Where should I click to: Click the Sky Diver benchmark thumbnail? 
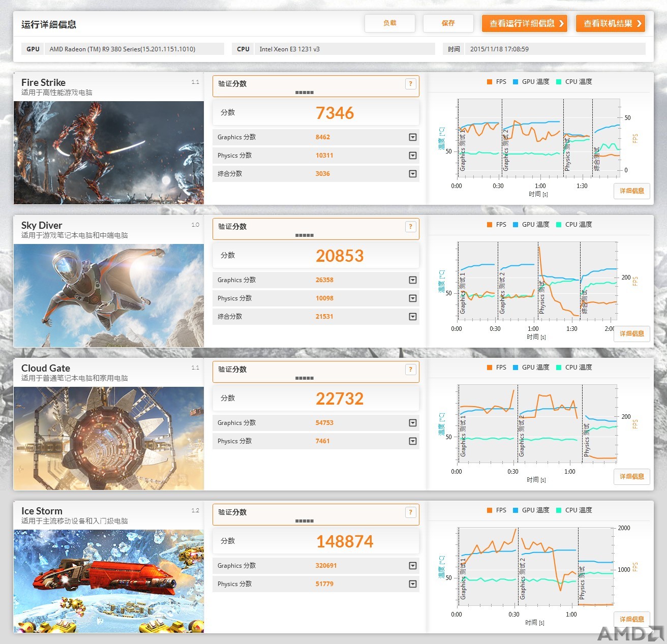click(x=109, y=296)
